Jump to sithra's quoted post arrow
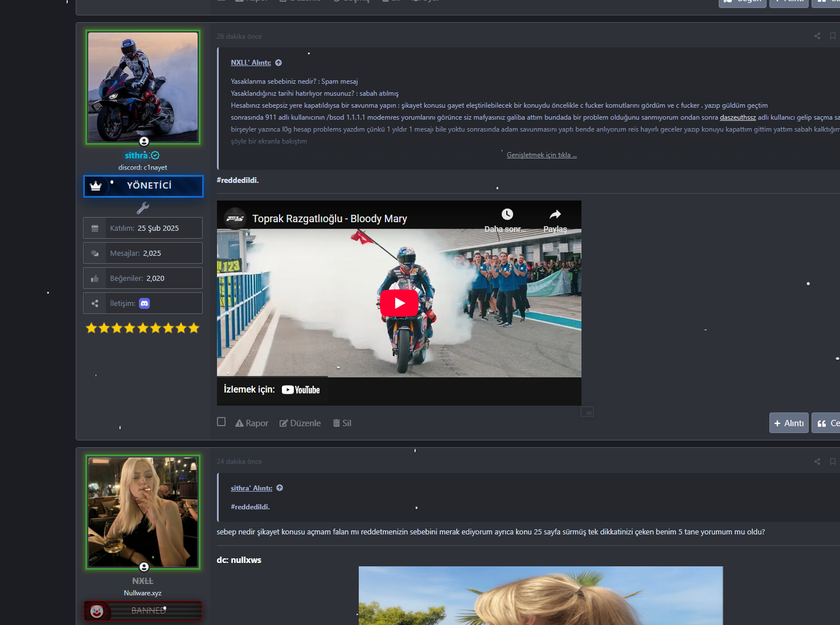The width and height of the screenshot is (840, 625). (x=280, y=488)
